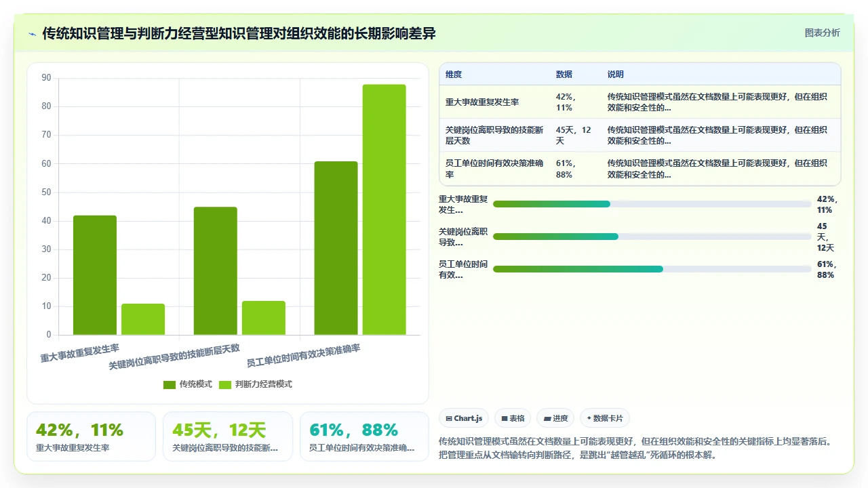Screen dimensions: 868x488
Task: Click the main title 传统知识管理与判断力经营型知识管理
Action: point(239,33)
